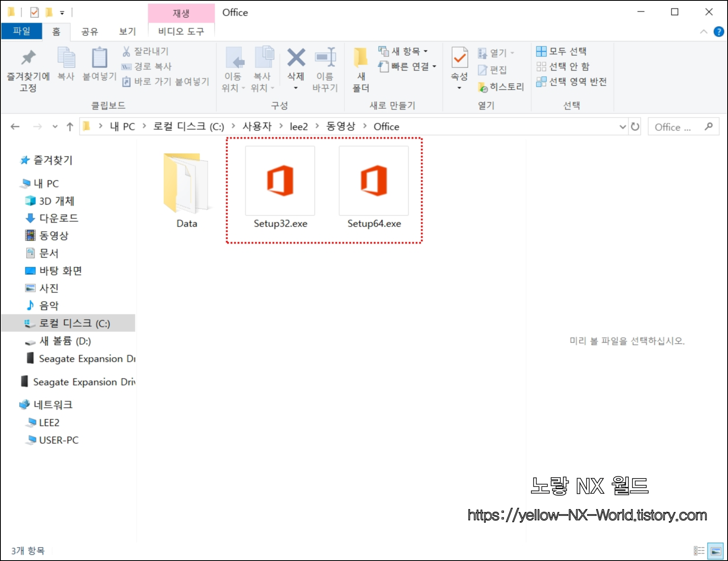Expand the Properties (속성) dropdown arrow

pos(459,88)
